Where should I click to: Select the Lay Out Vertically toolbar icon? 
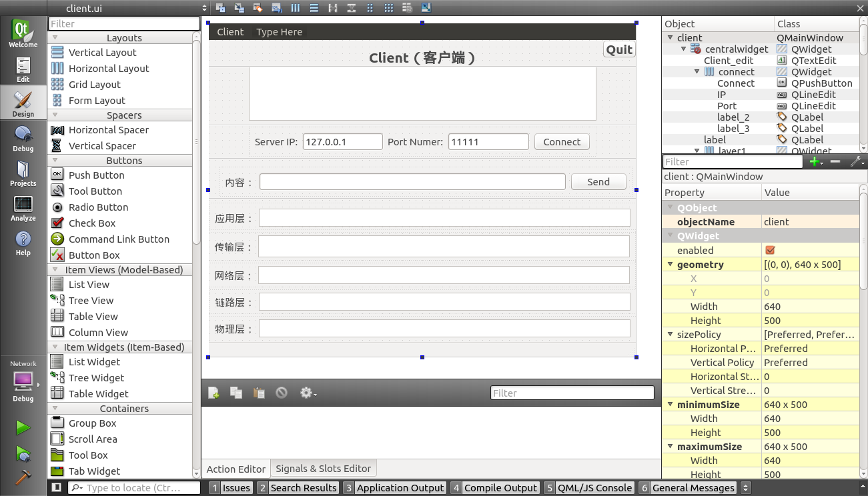pos(314,7)
